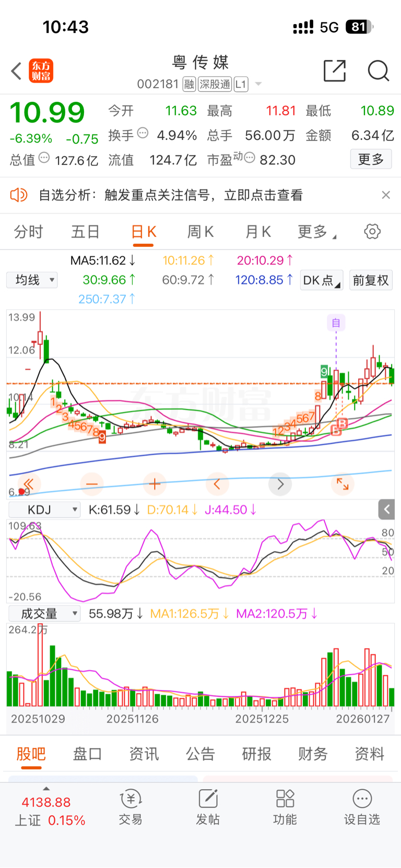Viewport: 401px width, 868px height.
Task: Tap the MA5:11.62 value
Action: 103,260
